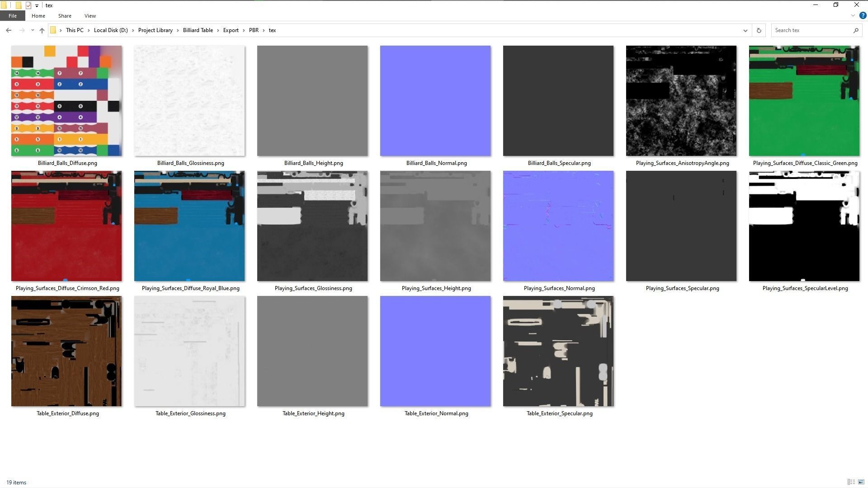
Task: Switch to the View ribbon tab
Action: [x=90, y=16]
